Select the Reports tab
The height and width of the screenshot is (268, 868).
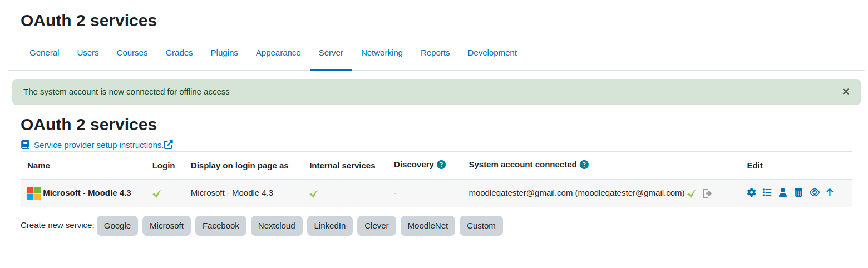coord(435,53)
